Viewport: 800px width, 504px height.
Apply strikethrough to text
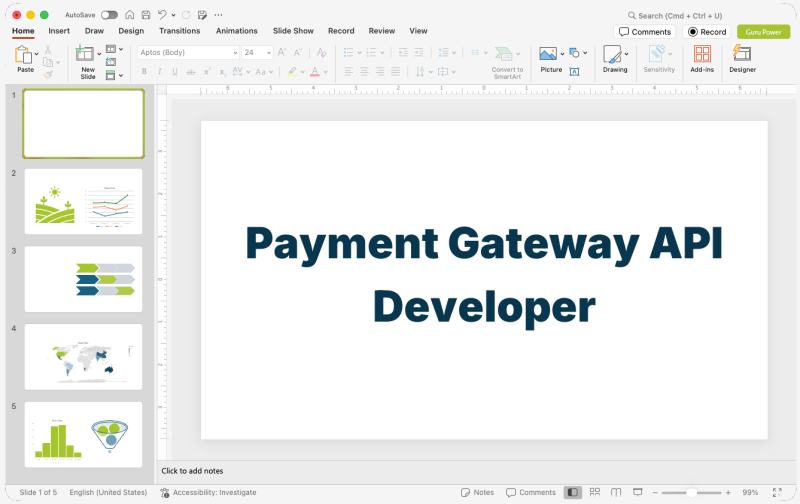tap(191, 72)
